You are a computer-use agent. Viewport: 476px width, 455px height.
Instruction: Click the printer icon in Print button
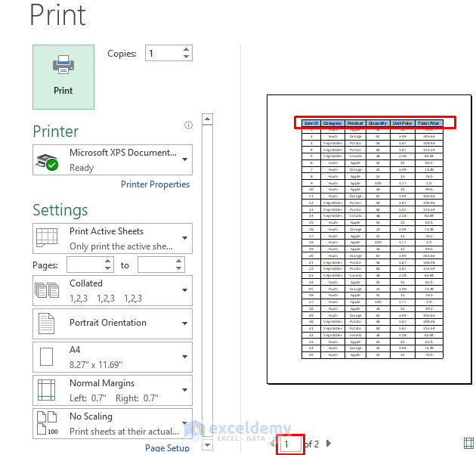point(63,65)
